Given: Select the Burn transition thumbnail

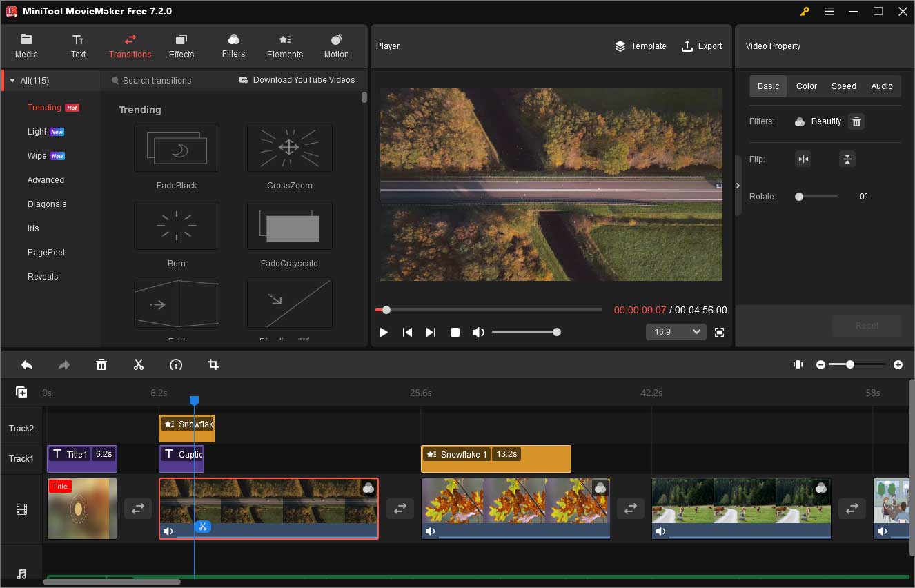Looking at the screenshot, I should pos(177,226).
